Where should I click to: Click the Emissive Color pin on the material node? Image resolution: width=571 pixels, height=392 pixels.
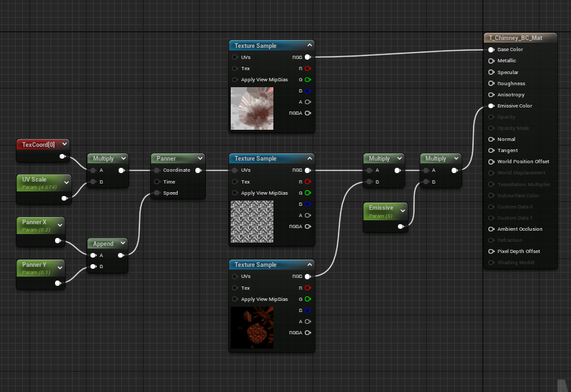491,106
